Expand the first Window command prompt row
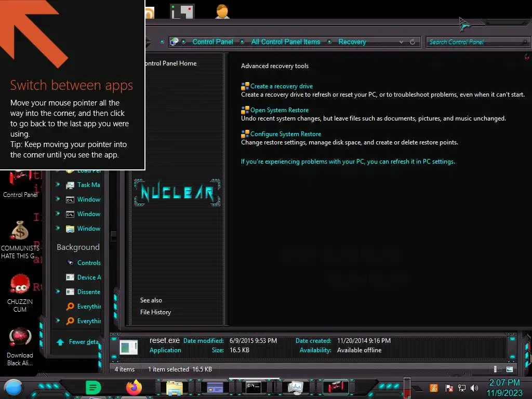Viewport: 532px width, 399px height. pyautogui.click(x=58, y=199)
